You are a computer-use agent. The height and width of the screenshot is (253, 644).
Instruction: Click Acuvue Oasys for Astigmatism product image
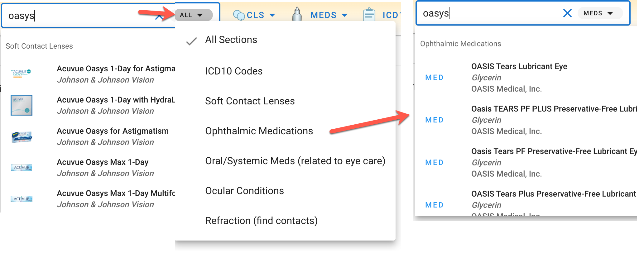click(21, 136)
